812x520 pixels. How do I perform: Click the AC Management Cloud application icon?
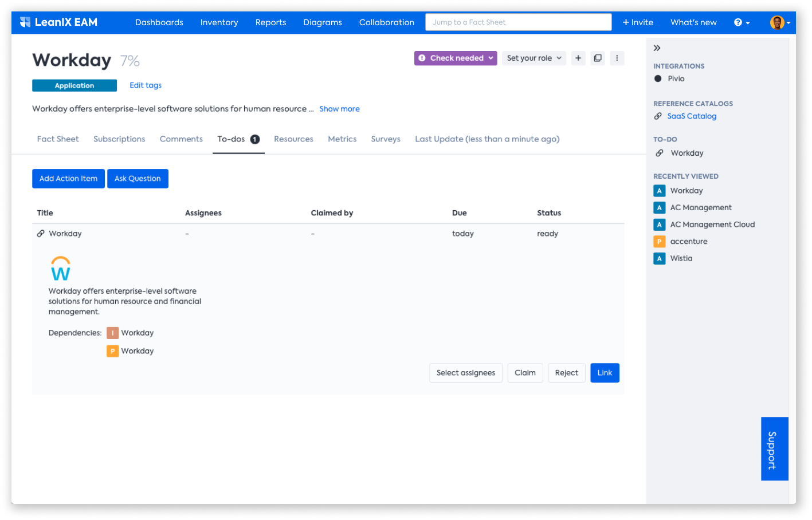click(660, 224)
